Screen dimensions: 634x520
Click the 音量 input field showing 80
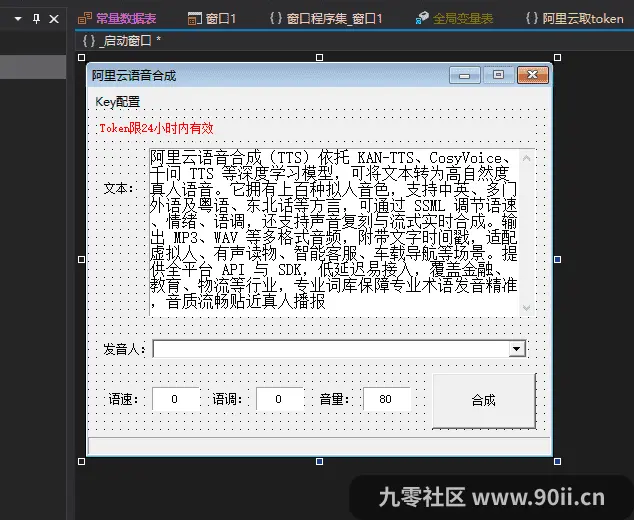point(387,399)
